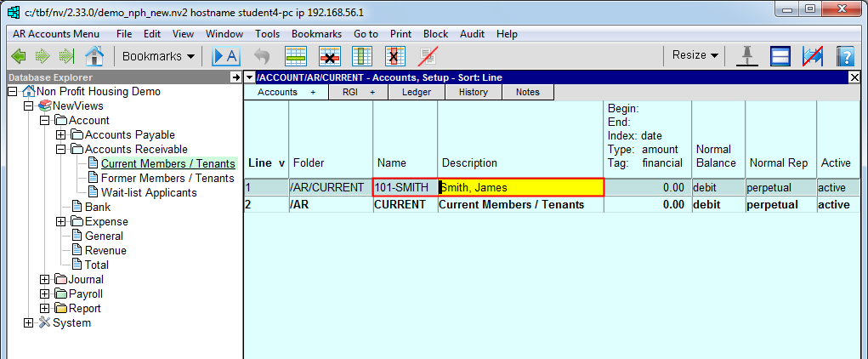
Task: Open help via question mark icon
Action: 844,56
